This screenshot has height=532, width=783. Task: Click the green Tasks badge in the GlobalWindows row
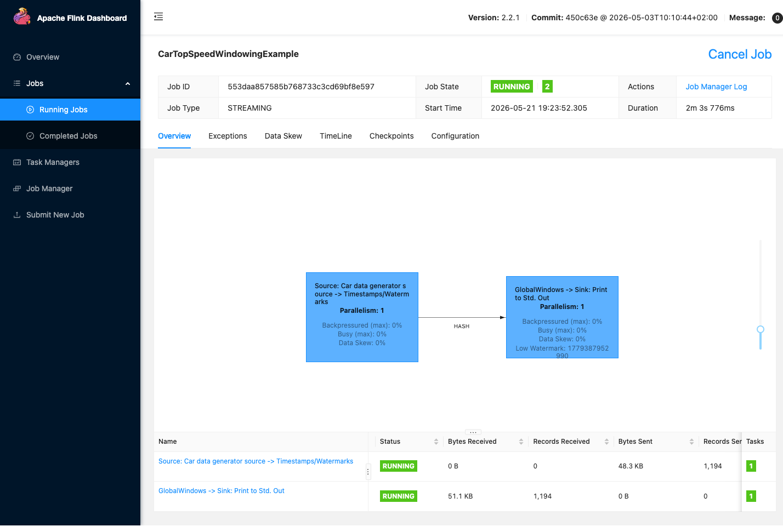pos(751,496)
